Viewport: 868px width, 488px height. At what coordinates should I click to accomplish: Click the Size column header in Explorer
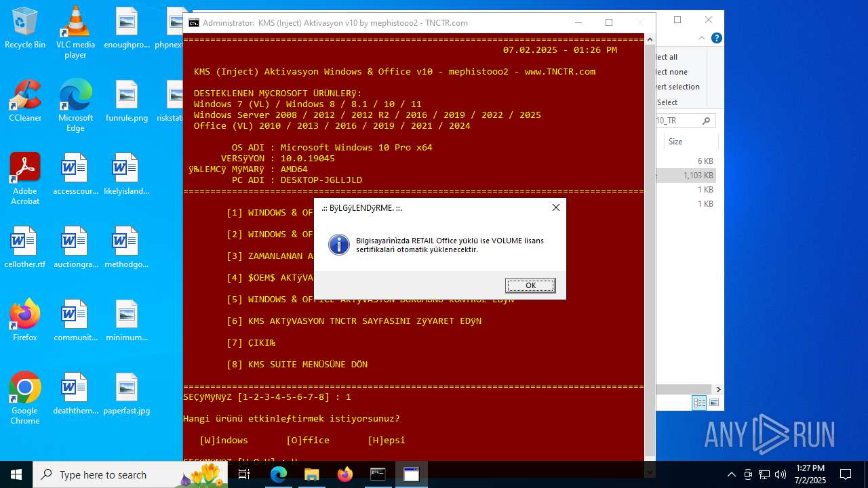tap(692, 142)
